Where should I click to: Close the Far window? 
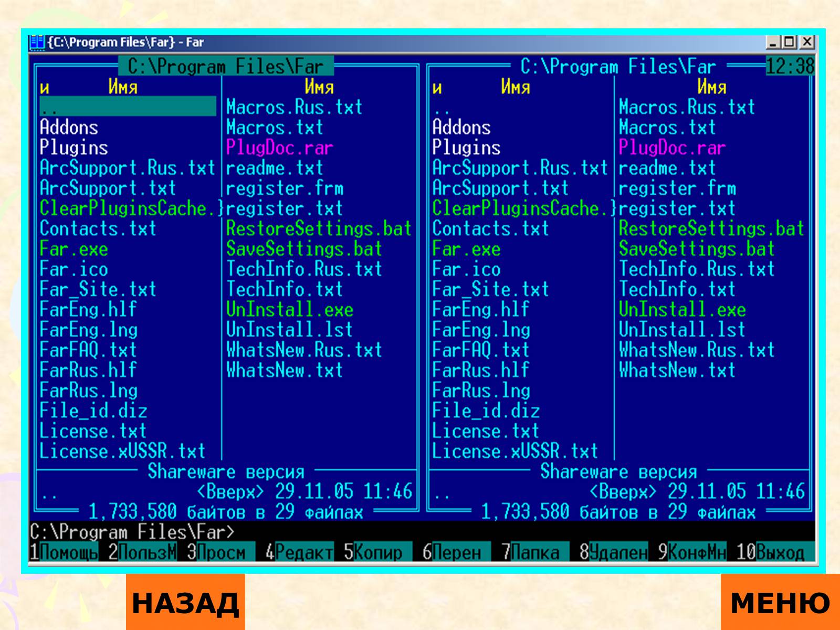pyautogui.click(x=807, y=42)
